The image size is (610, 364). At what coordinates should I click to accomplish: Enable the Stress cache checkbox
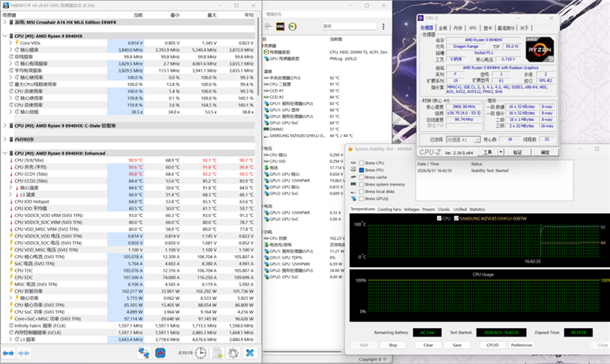click(361, 177)
